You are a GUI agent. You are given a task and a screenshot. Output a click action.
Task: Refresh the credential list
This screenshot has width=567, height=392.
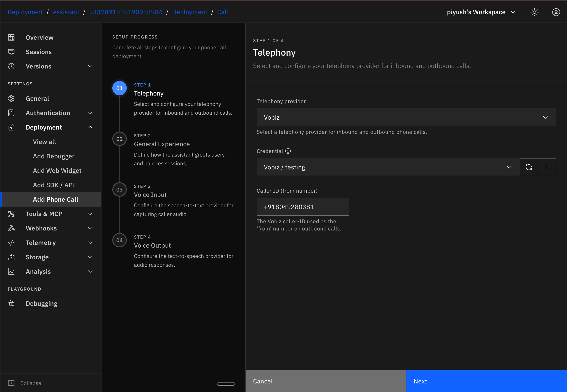(529, 167)
